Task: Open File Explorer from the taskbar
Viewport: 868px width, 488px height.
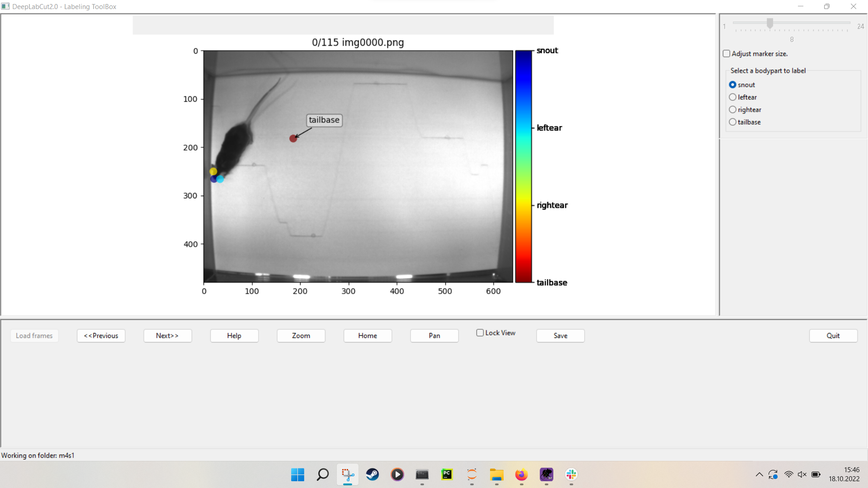Action: tap(496, 474)
